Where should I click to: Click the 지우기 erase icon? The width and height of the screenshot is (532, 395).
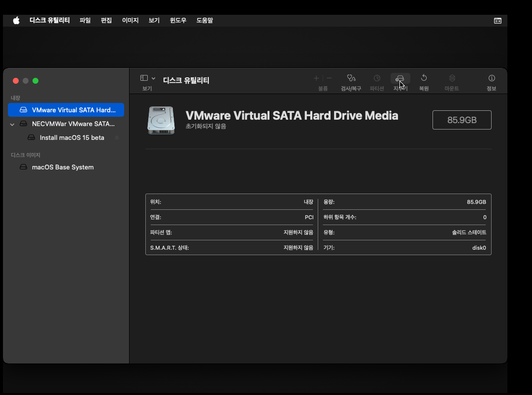[400, 78]
